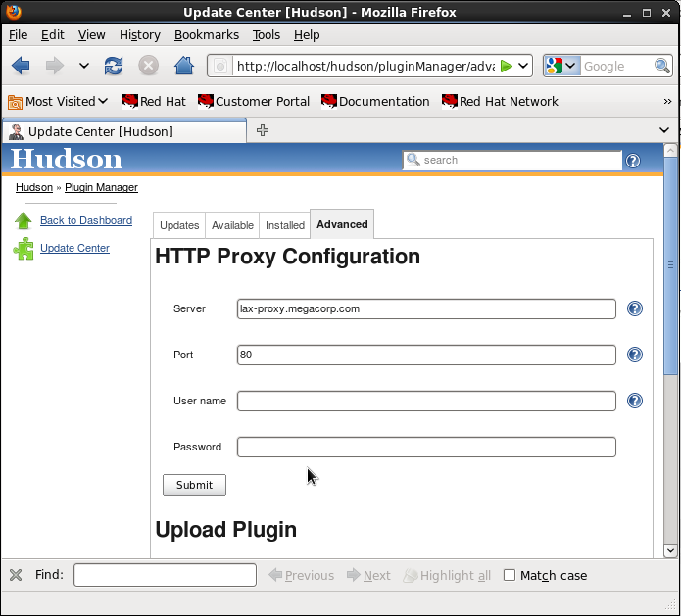681x616 pixels.
Task: Submit the proxy configuration
Action: (x=194, y=485)
